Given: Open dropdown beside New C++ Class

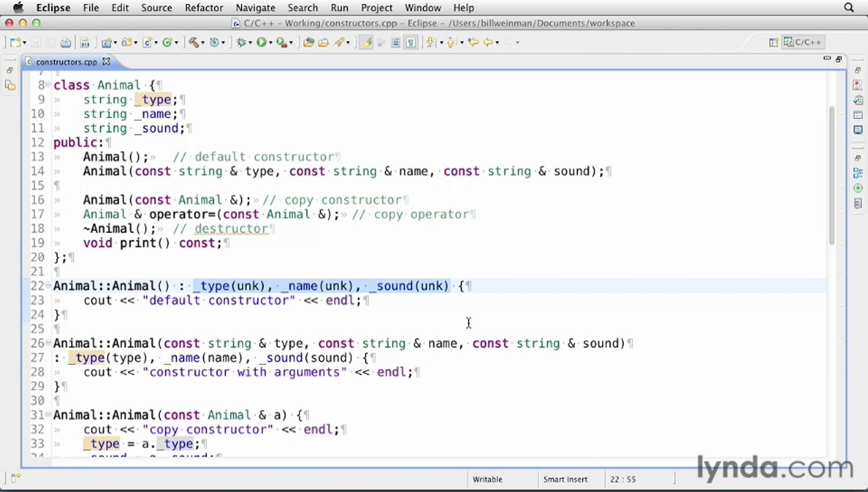Looking at the screenshot, I should click(x=176, y=42).
